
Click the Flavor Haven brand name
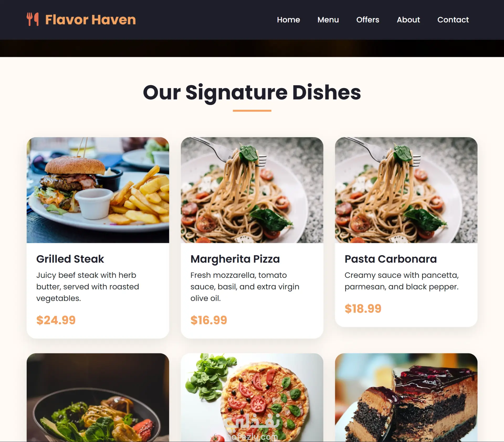point(91,20)
